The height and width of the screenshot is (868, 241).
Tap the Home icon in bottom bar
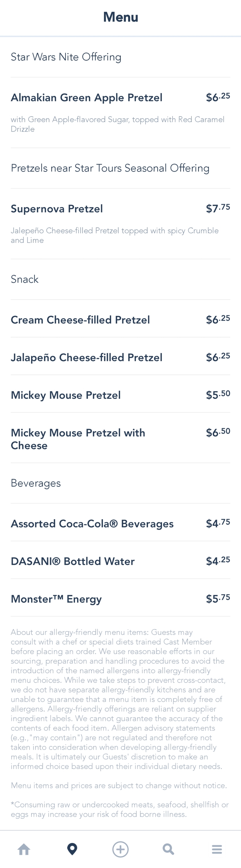[x=24, y=849]
